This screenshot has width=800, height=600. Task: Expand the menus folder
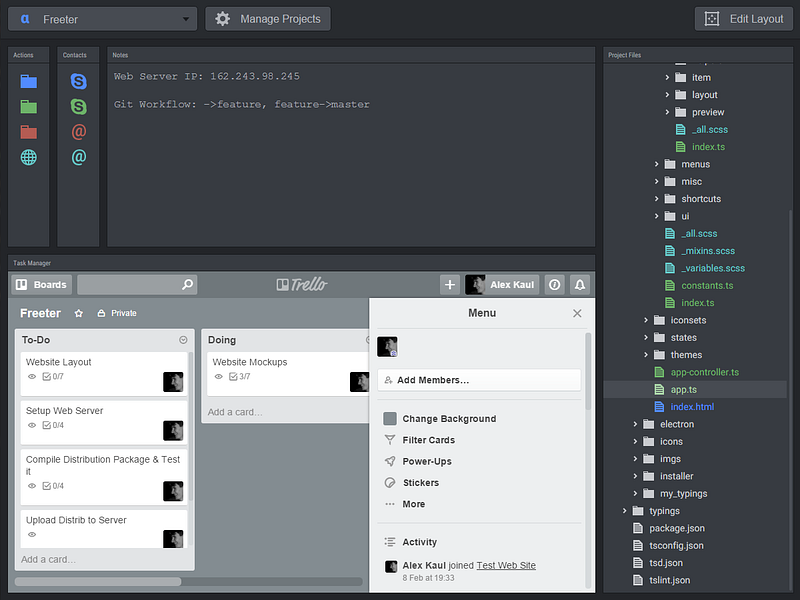(x=657, y=164)
